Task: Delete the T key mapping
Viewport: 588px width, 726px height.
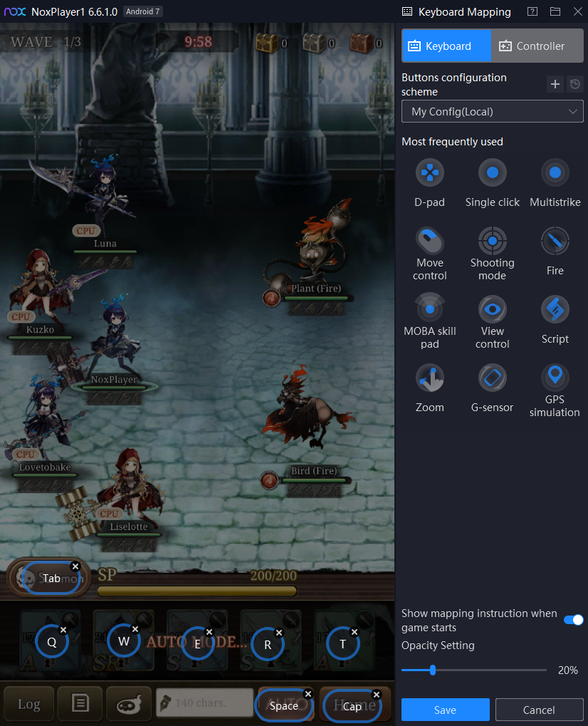Action: coord(355,632)
